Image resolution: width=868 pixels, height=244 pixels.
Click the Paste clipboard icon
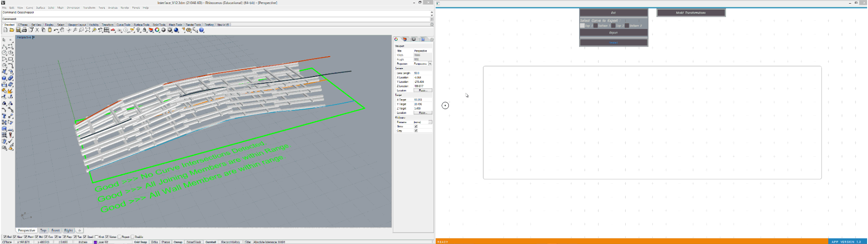point(50,30)
